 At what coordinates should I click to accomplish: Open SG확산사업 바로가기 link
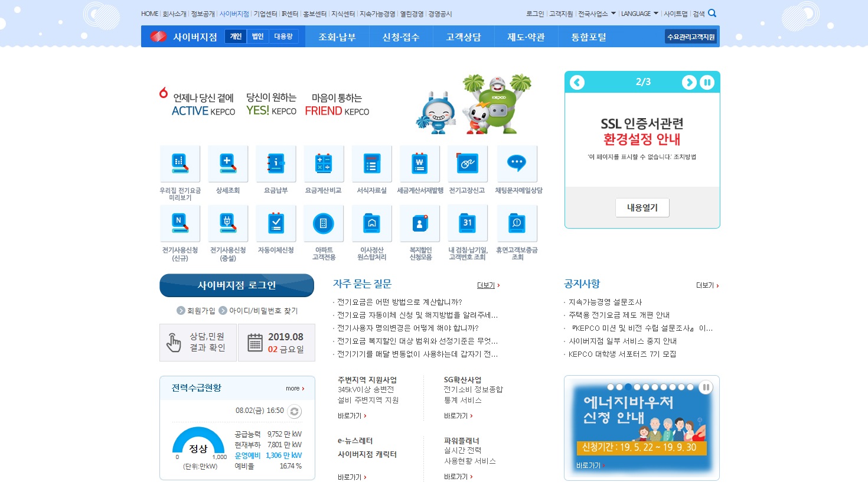pyautogui.click(x=458, y=416)
